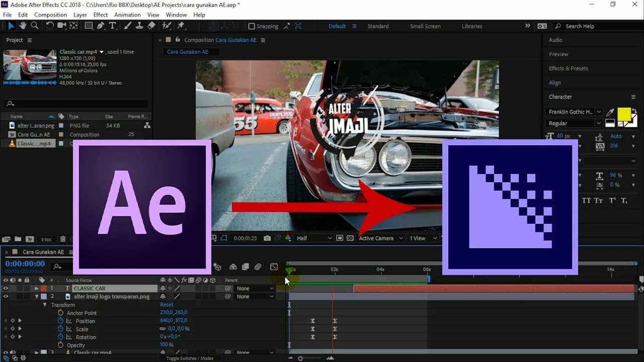Screen dimensions: 644x362
Task: Click the Toggle Switches / Modes button
Action: [x=189, y=358]
